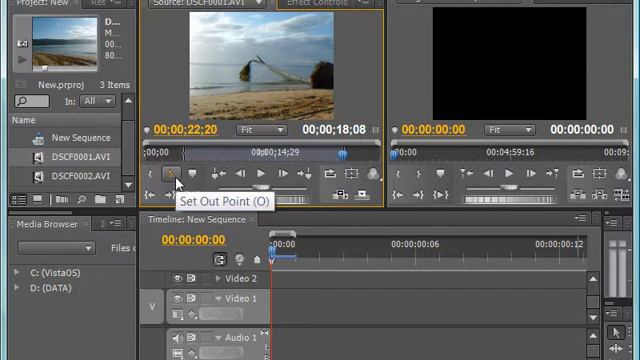This screenshot has width=640, height=360.
Task: Toggle Video 2 track output eye
Action: (x=178, y=278)
